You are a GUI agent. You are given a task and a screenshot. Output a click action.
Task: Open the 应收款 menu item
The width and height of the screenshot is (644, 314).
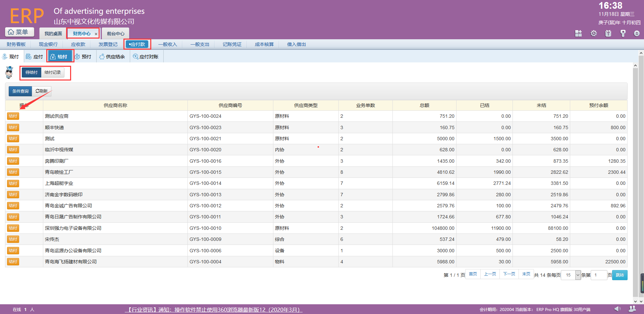coord(78,44)
